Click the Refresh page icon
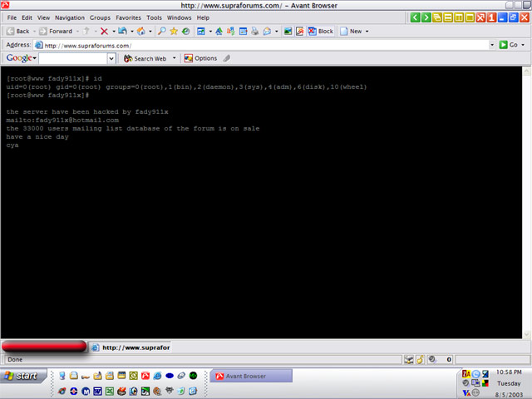Screen dimensions: 532x399 (122, 31)
